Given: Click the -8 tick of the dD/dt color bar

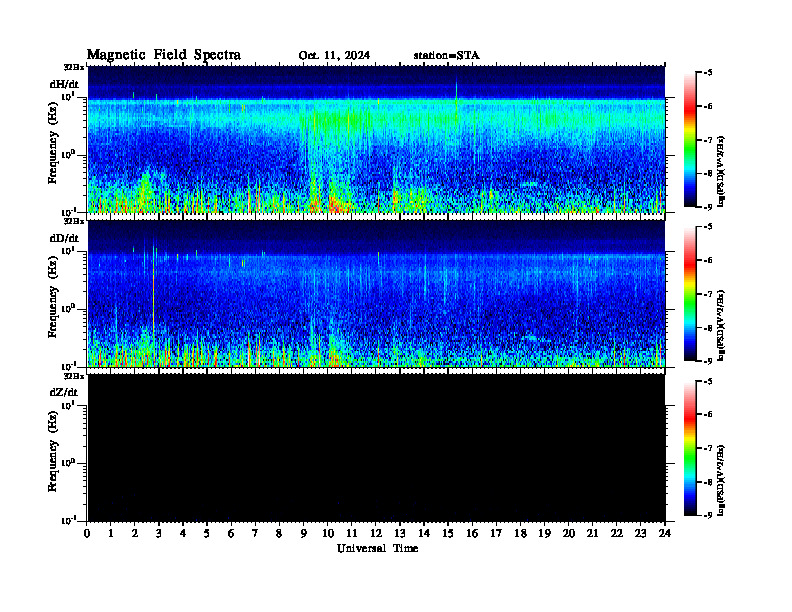Looking at the screenshot, I should 708,328.
